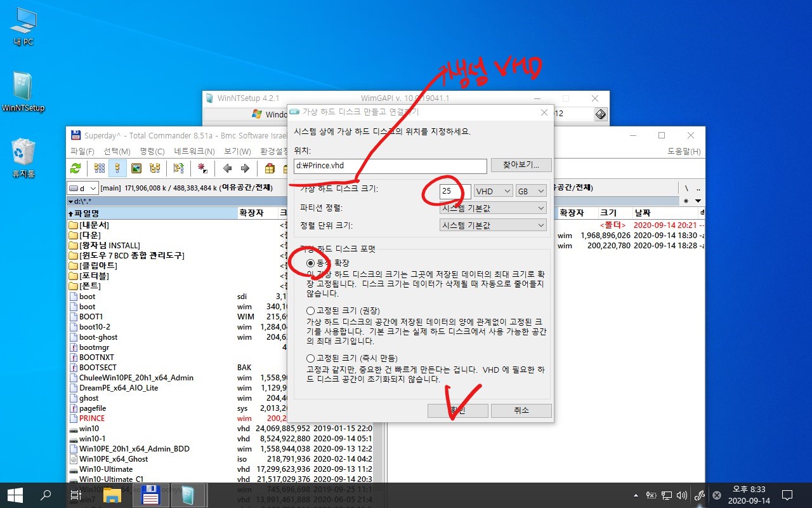Open the GB size unit dropdown
812x508 pixels.
pos(531,190)
